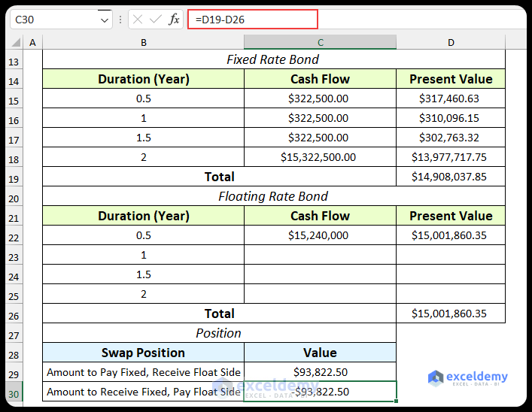
Task: Select the column A header
Action: tap(32, 43)
